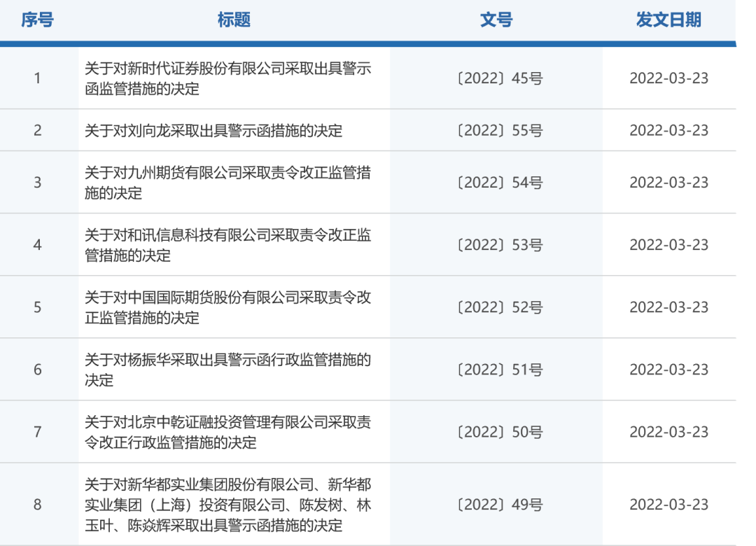Select document number 〔2022〕53号
This screenshot has width=756, height=546.
[x=500, y=245]
